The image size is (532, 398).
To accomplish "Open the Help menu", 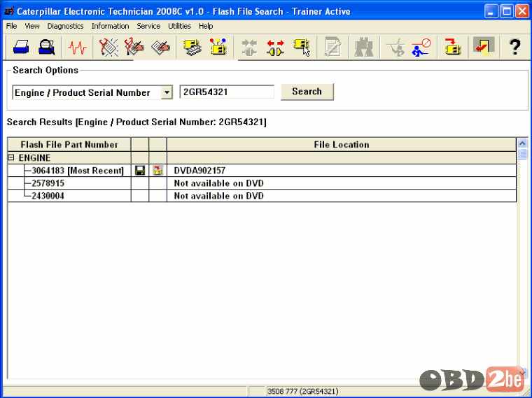I will [x=206, y=26].
